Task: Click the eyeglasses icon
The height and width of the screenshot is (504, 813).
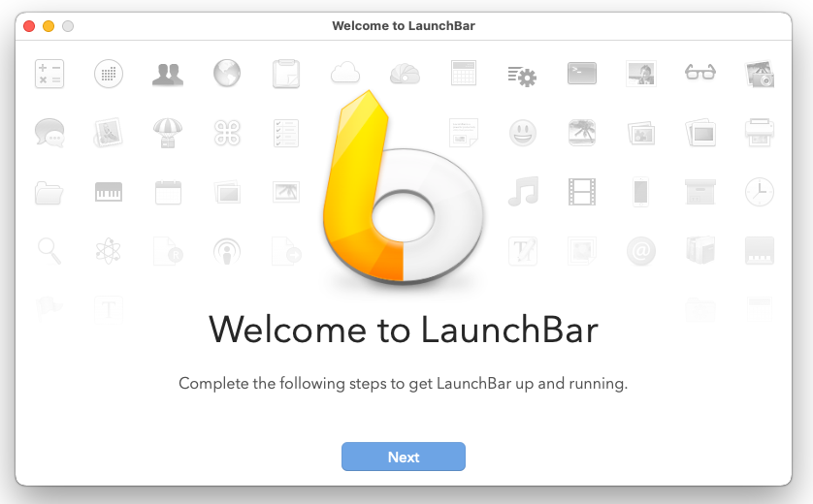Action: 699,74
